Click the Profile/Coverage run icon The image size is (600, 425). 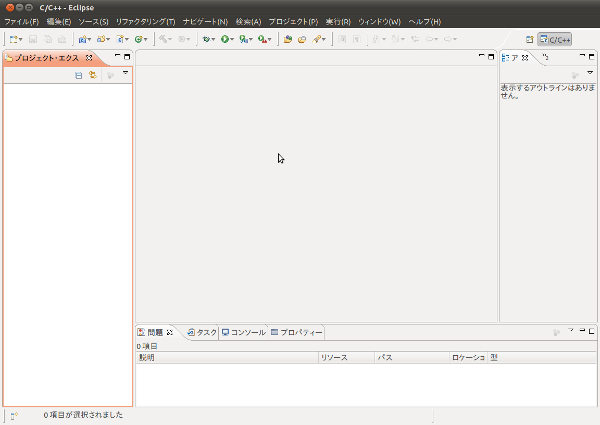243,39
